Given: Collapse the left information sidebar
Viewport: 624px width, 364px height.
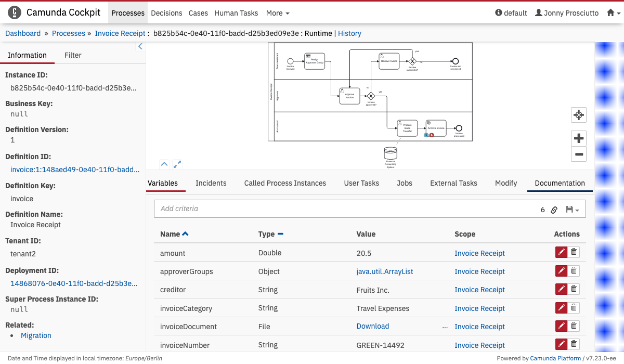Looking at the screenshot, I should click(140, 47).
